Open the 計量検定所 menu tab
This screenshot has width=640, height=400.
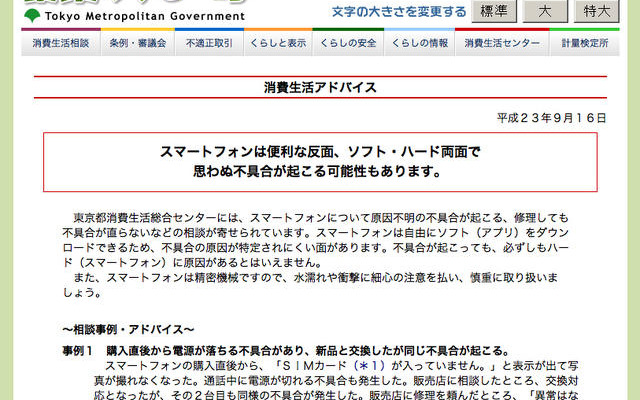coord(585,43)
